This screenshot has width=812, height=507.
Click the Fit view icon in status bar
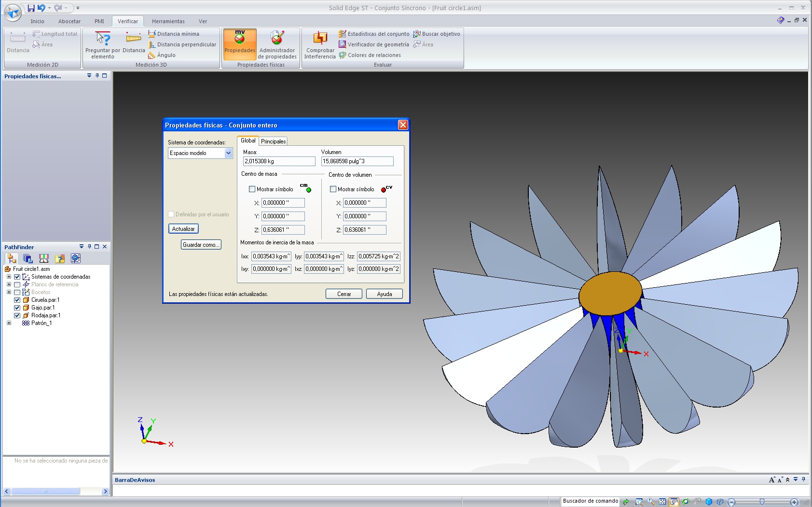[x=662, y=502]
